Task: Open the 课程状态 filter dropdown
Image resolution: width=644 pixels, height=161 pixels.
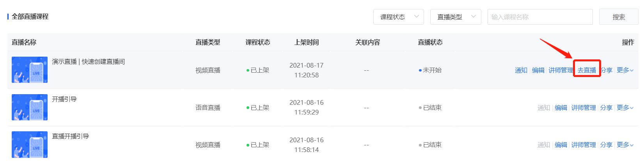Action: coord(398,17)
